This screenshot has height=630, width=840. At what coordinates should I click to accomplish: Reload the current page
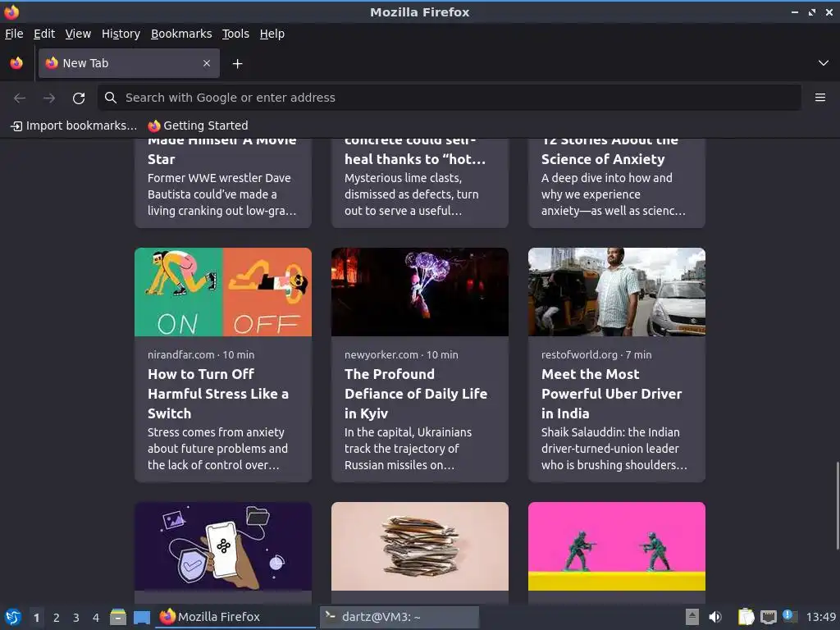tap(79, 98)
